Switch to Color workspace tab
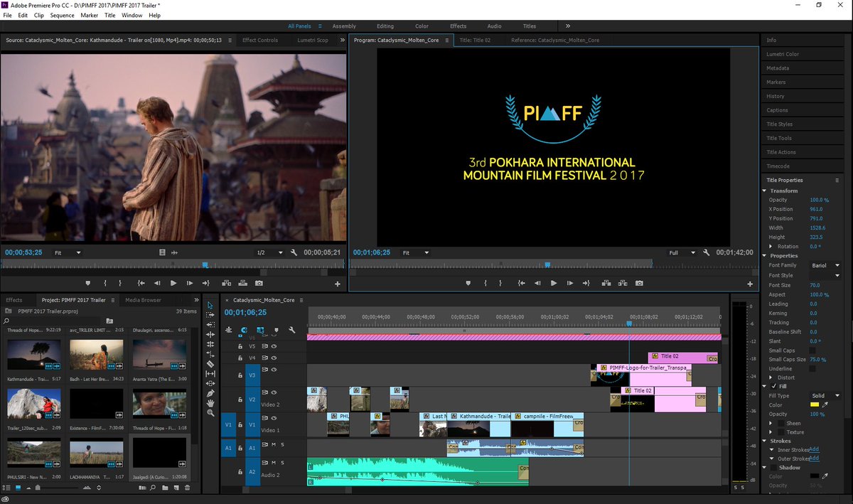 tap(422, 26)
